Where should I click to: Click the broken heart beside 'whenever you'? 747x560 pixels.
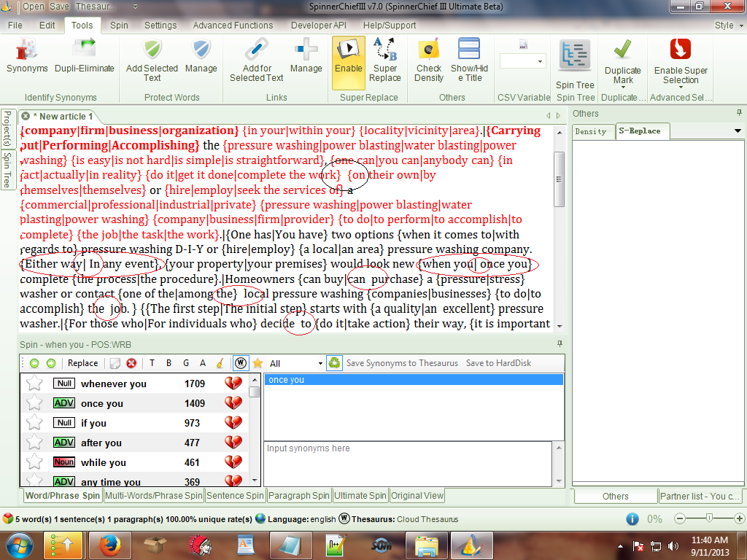tap(233, 384)
